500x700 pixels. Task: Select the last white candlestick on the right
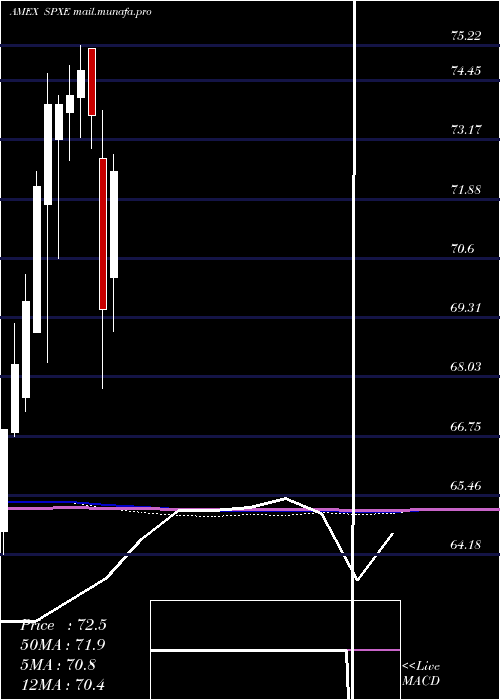[114, 224]
